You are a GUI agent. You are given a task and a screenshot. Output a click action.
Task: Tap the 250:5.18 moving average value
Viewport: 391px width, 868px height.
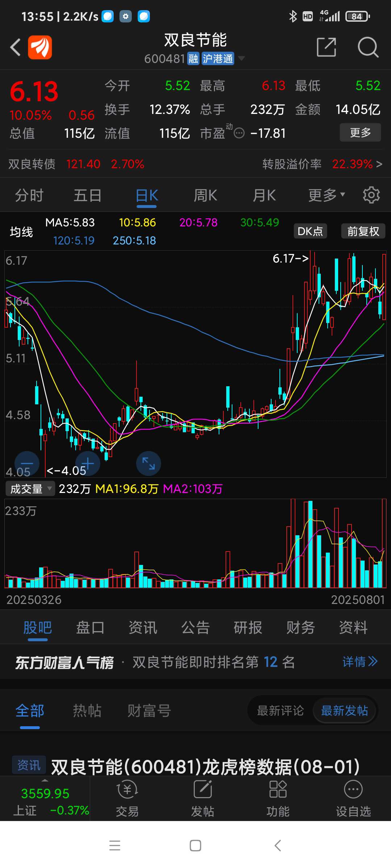[x=134, y=241]
